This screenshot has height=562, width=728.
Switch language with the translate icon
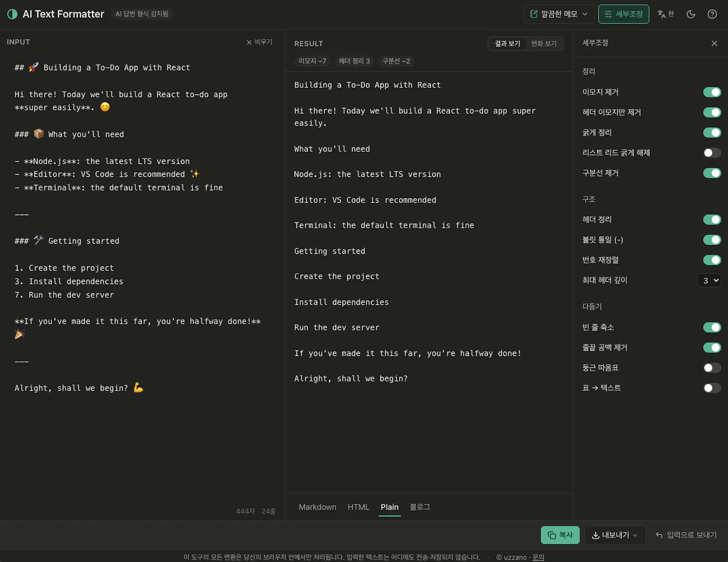(665, 14)
